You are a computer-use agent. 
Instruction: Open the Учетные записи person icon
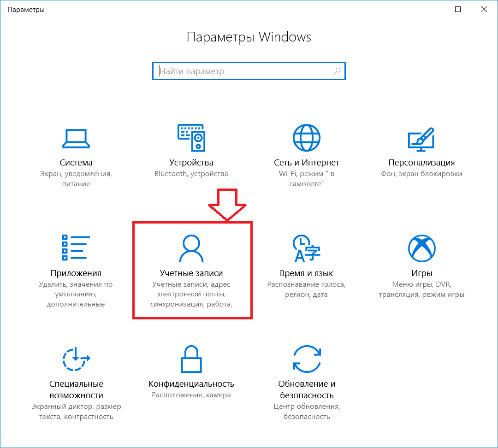[191, 248]
